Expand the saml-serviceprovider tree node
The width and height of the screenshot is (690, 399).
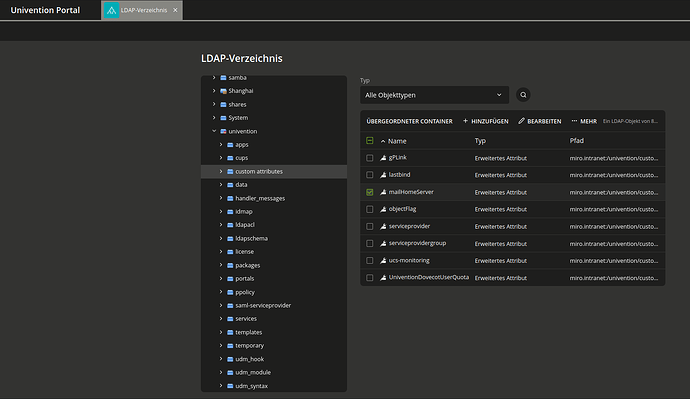[x=221, y=305]
